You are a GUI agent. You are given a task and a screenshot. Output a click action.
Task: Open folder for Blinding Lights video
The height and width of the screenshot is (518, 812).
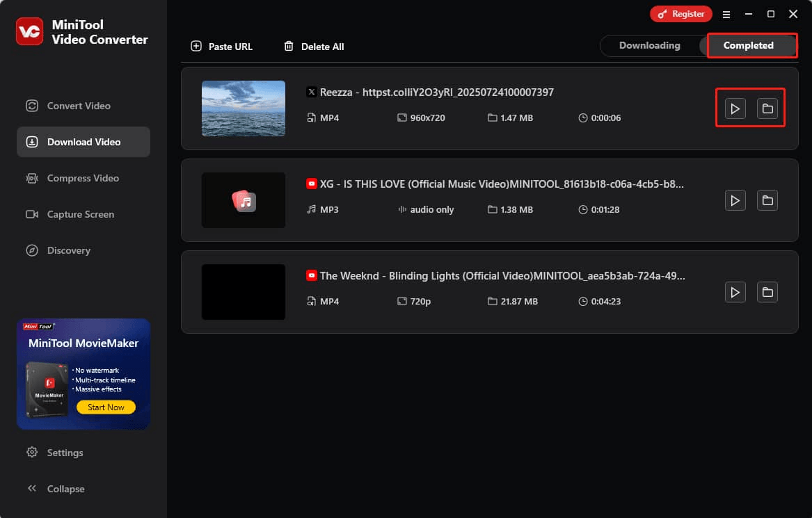point(767,293)
